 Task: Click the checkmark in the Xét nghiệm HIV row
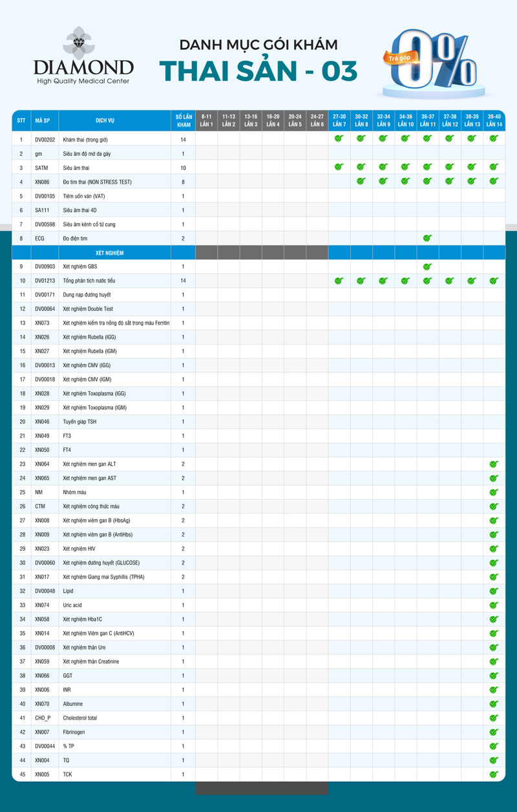(494, 549)
